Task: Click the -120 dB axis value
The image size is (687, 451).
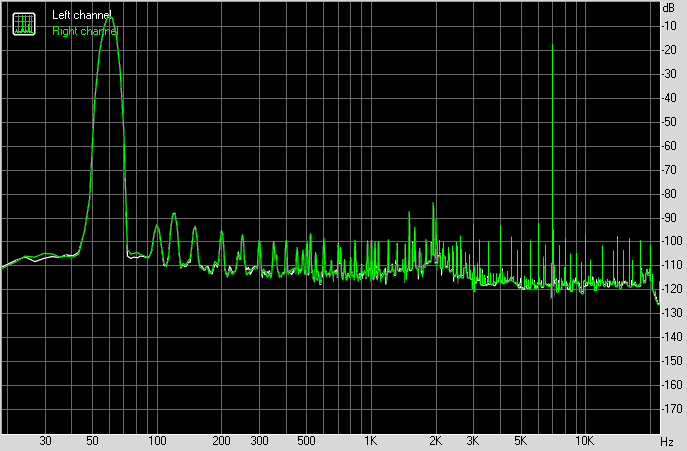Action: [671, 289]
